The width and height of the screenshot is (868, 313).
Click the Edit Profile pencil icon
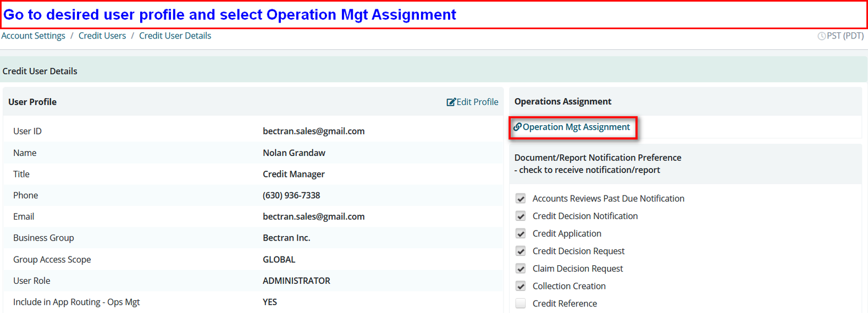pyautogui.click(x=451, y=102)
